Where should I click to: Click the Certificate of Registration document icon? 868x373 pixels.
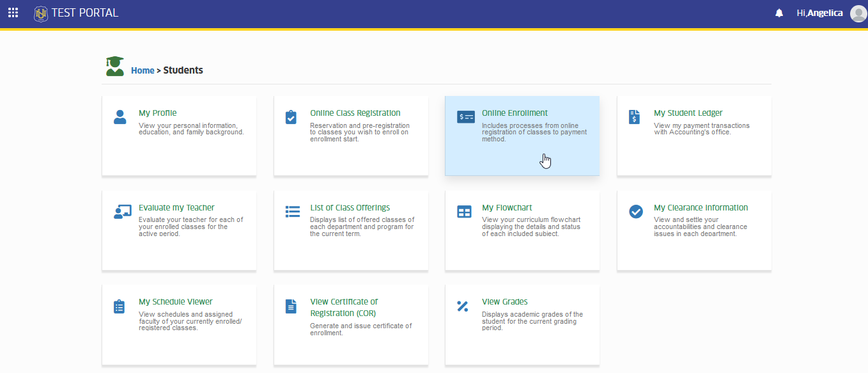pos(291,306)
